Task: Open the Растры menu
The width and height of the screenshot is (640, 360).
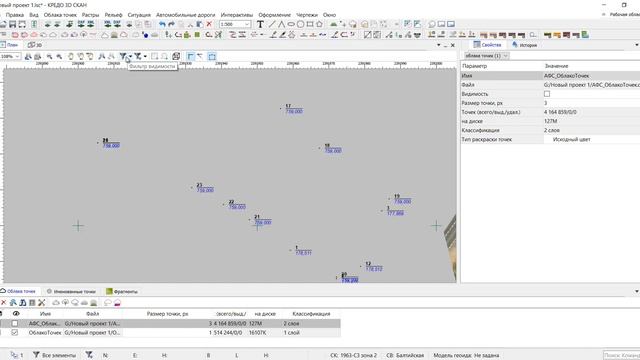Action: [x=90, y=15]
